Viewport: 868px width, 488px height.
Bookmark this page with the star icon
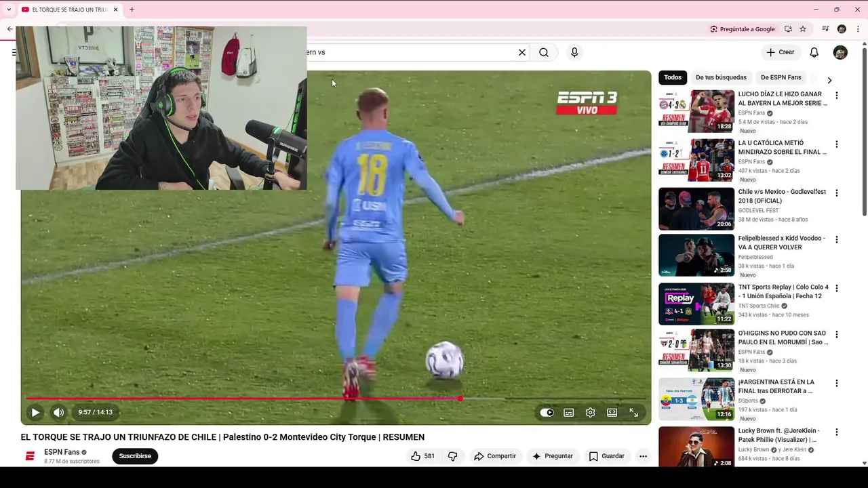point(803,29)
